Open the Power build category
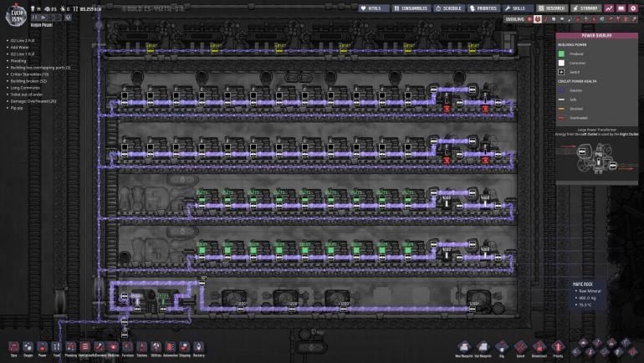Image resolution: width=644 pixels, height=363 pixels. tap(43, 348)
